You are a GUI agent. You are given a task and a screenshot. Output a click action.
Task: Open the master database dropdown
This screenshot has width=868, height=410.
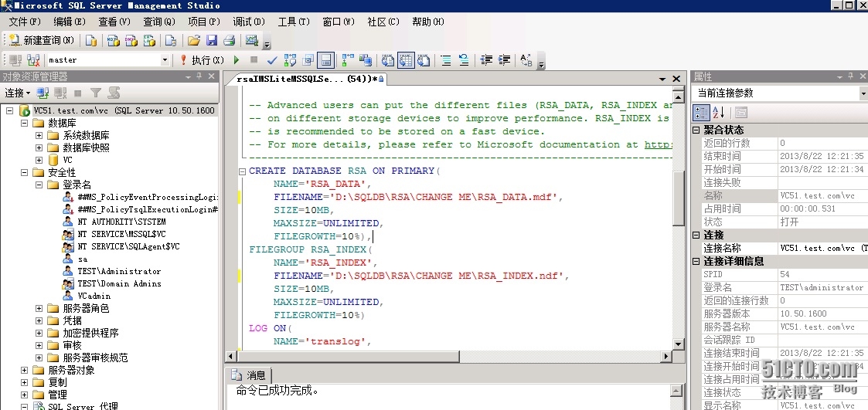click(165, 59)
